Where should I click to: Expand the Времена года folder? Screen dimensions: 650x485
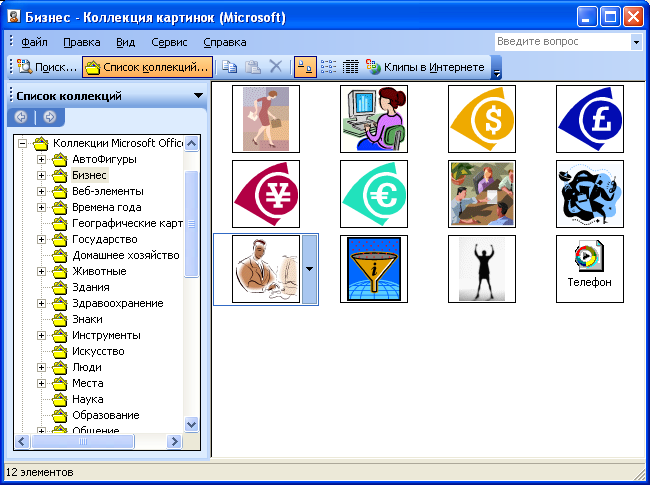pyautogui.click(x=41, y=207)
